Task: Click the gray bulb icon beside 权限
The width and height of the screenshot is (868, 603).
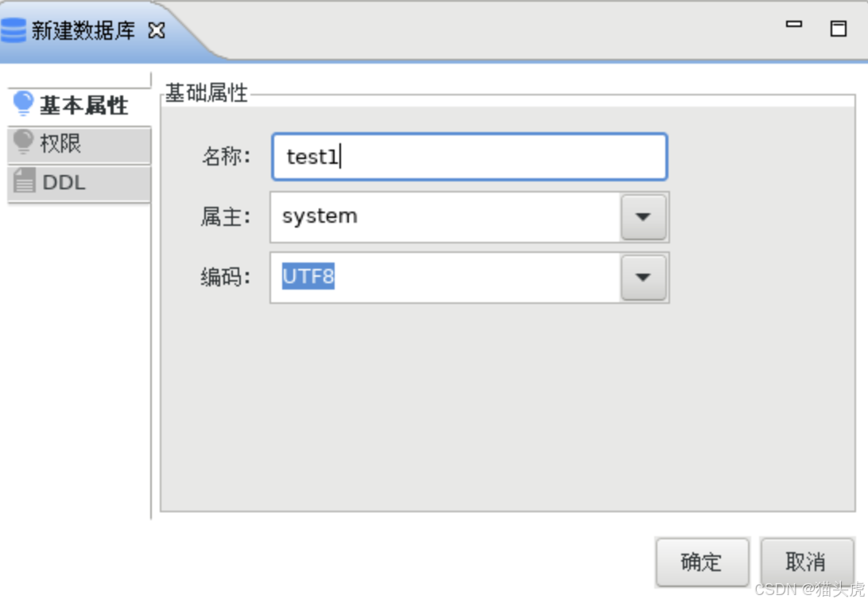Action: 23,142
